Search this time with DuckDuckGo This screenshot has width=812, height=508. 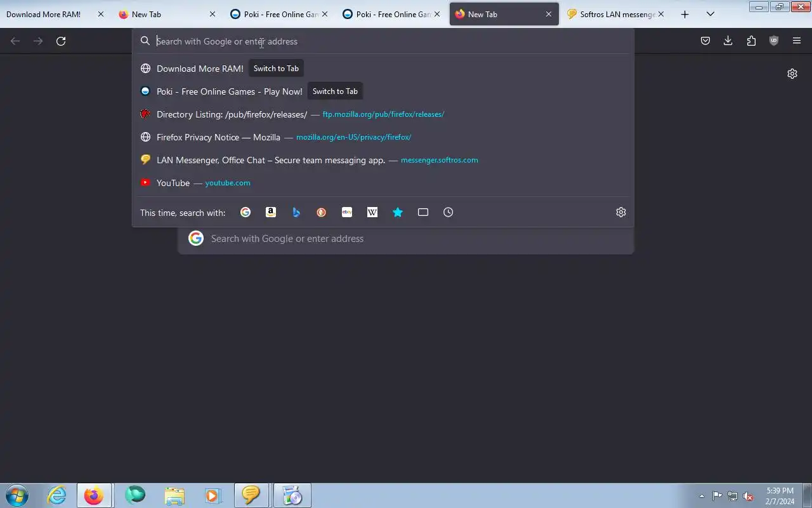[322, 212]
